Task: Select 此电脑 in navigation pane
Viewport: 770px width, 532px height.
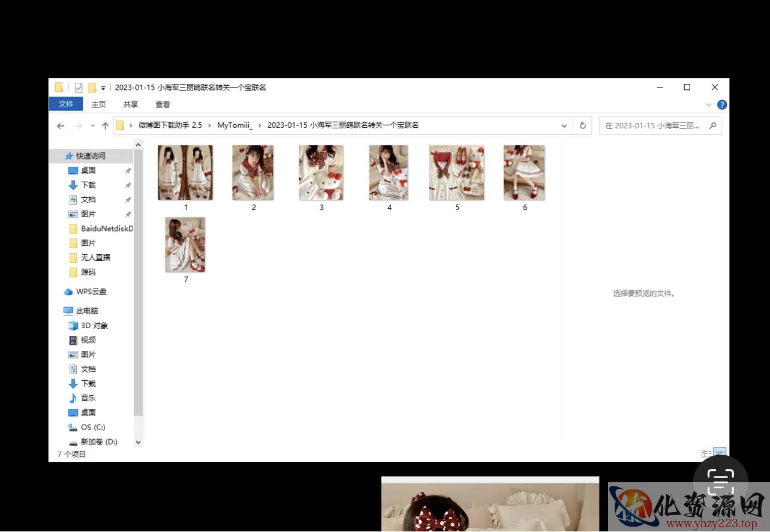Action: pos(87,311)
